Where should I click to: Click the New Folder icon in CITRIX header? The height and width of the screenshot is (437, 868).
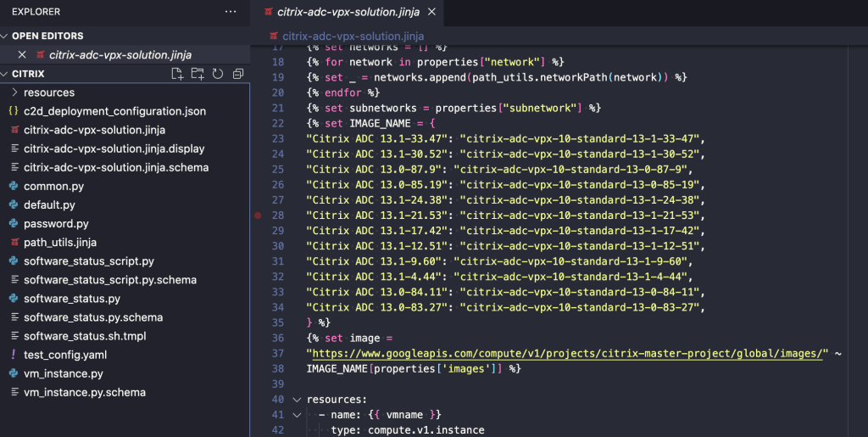198,74
